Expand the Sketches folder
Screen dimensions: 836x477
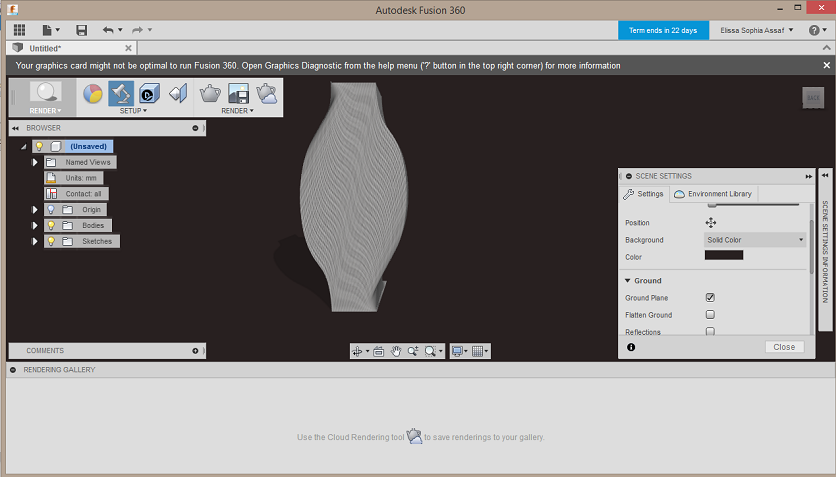tap(35, 241)
